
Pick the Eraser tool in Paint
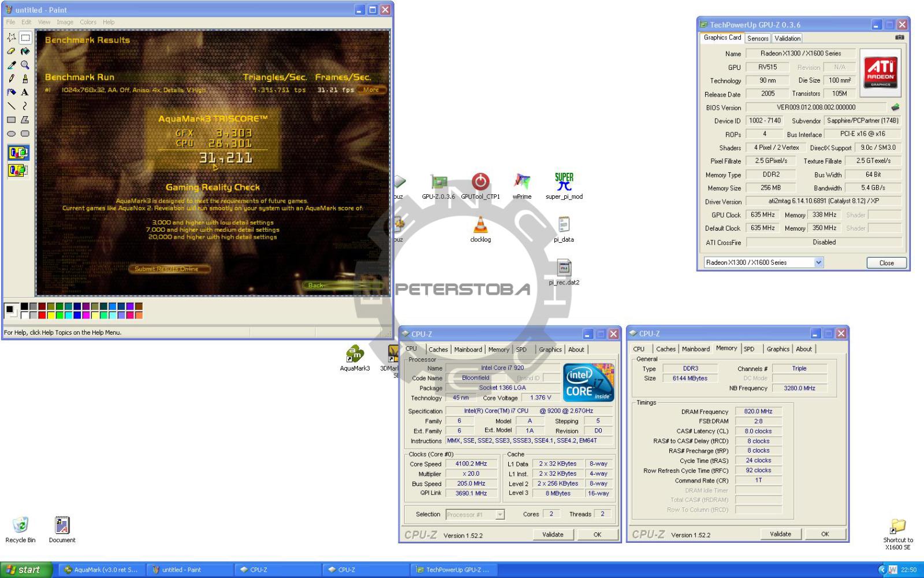[x=11, y=51]
